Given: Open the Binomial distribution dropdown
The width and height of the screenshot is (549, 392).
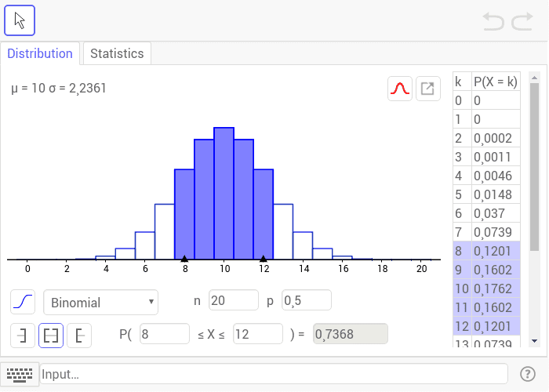Looking at the screenshot, I should (101, 302).
